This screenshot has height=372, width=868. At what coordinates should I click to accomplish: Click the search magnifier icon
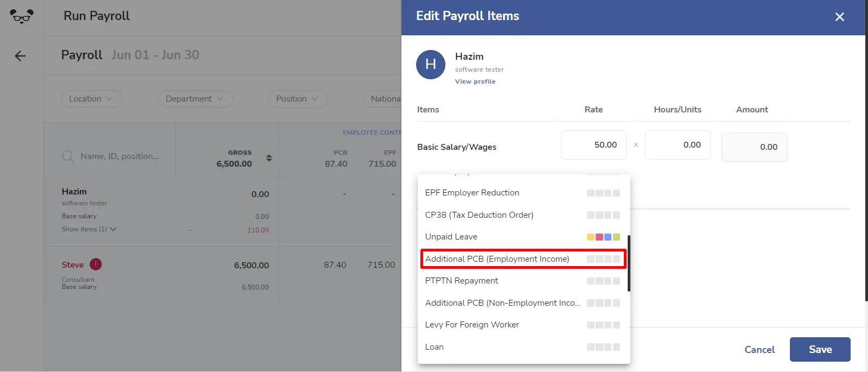click(x=68, y=156)
